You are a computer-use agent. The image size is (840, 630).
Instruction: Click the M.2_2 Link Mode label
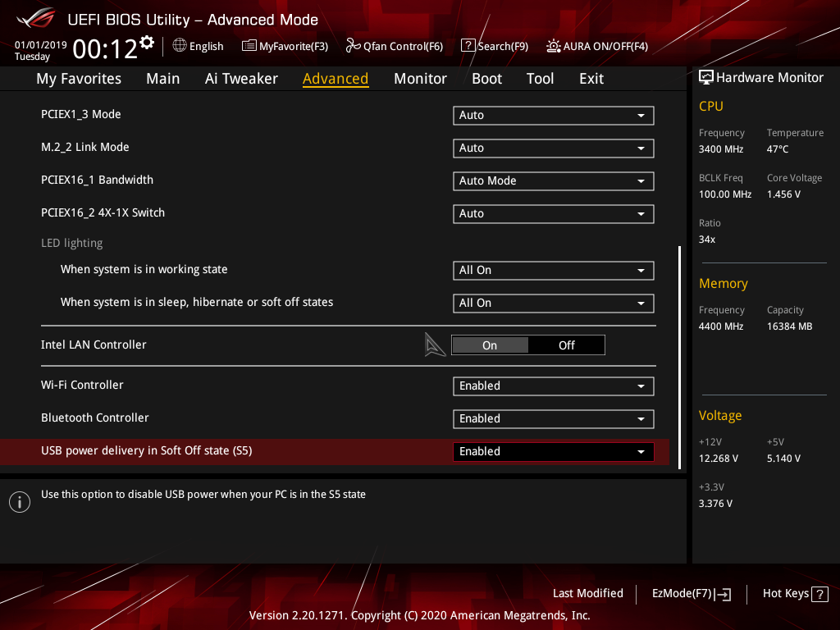click(x=84, y=147)
